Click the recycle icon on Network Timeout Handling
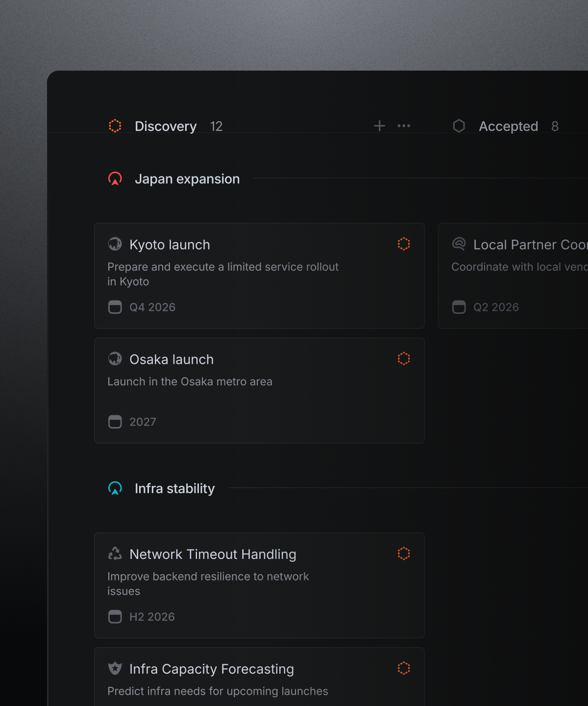588x706 pixels. pyautogui.click(x=115, y=554)
